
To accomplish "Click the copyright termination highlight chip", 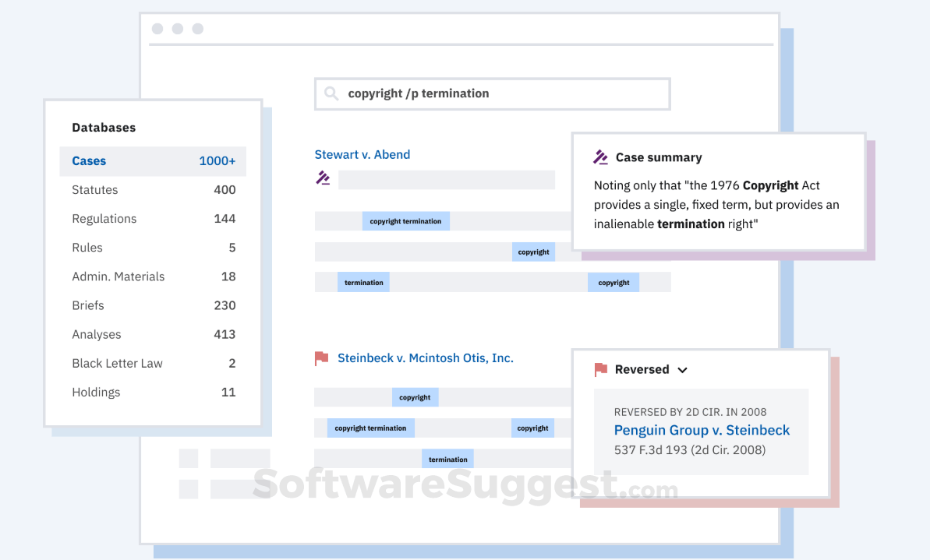I will (x=406, y=220).
